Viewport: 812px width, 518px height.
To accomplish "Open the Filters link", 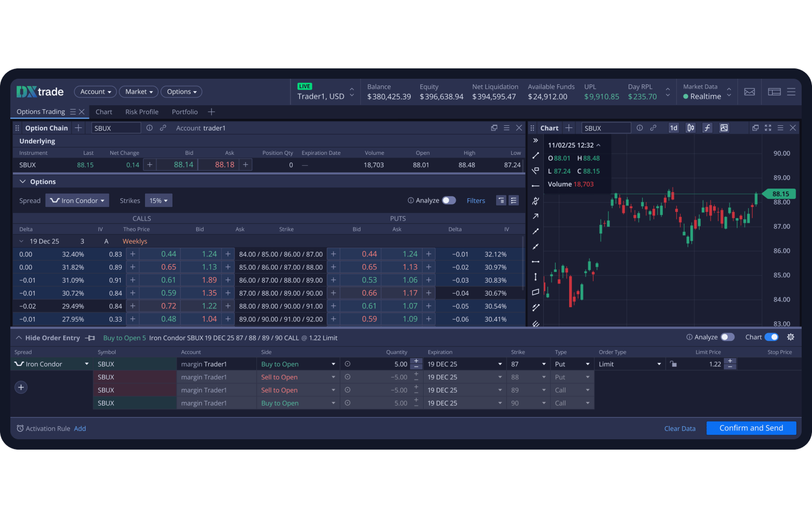I will click(476, 200).
